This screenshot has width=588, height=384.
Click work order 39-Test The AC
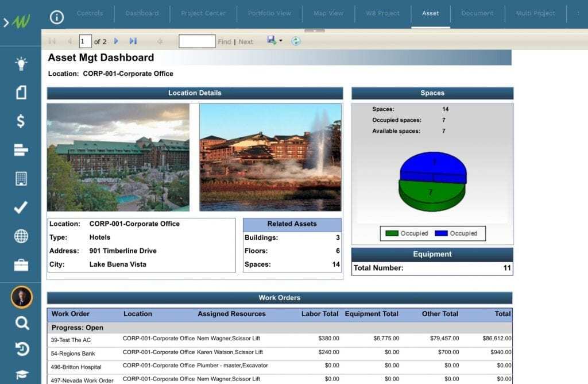71,340
